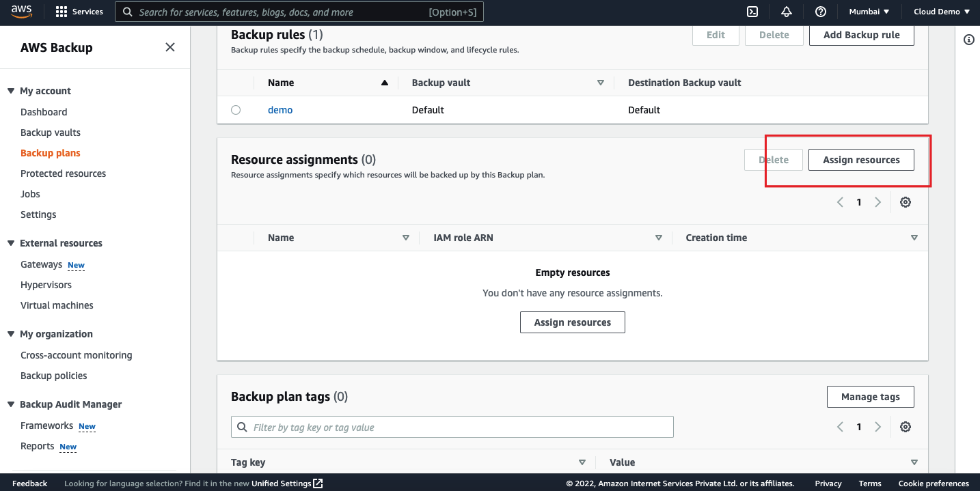Click the AWS logo home icon
Screen dimensions: 980x491
[x=22, y=11]
